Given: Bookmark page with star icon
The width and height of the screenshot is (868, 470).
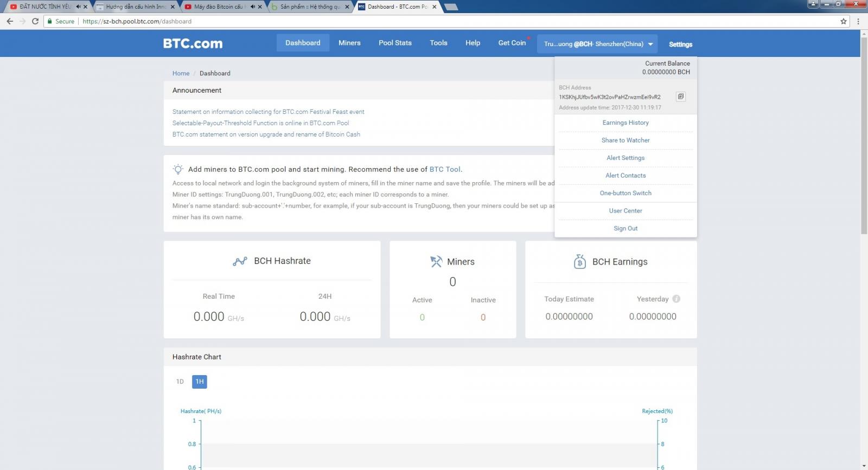Looking at the screenshot, I should pyautogui.click(x=843, y=21).
